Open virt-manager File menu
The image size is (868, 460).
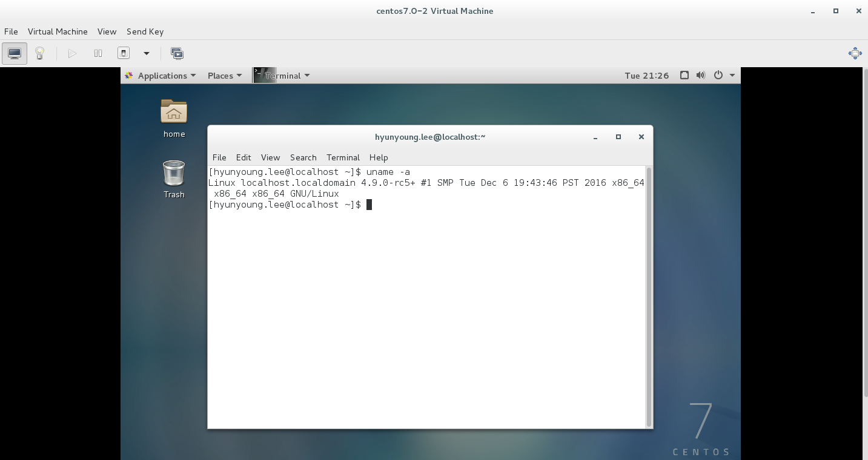(x=11, y=31)
